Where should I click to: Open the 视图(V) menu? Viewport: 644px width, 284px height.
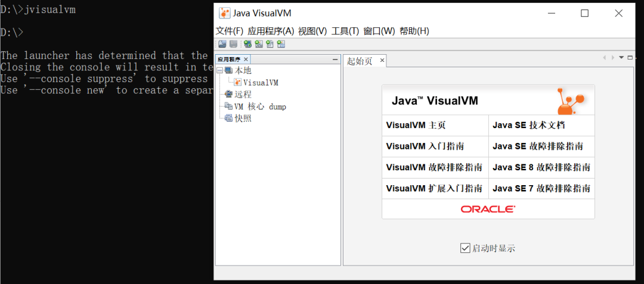click(x=312, y=31)
